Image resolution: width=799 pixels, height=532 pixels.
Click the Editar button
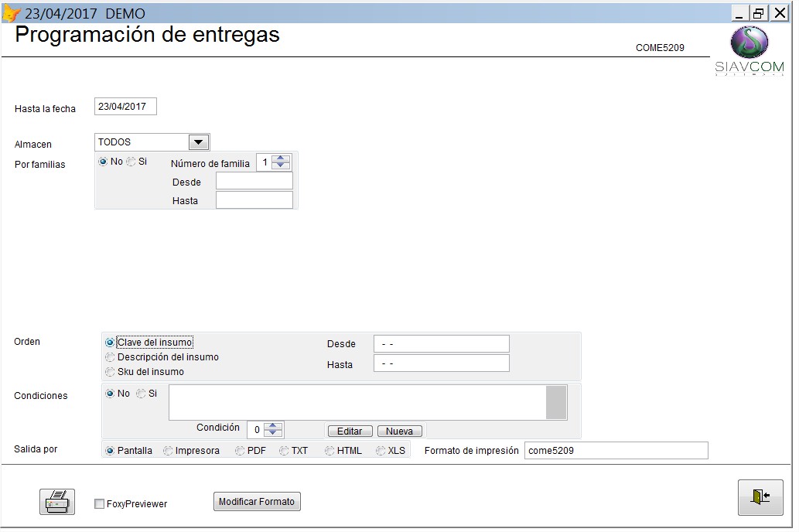(350, 431)
